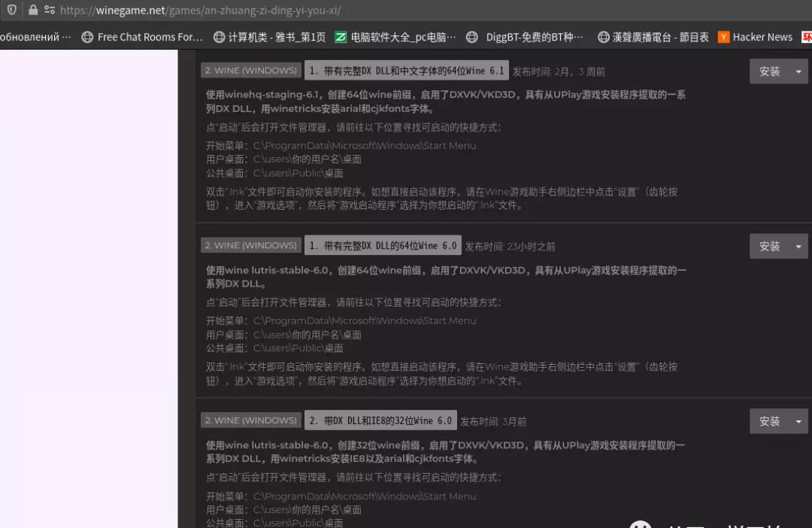Click 安装 for the 64位Wine 6.1 installer
The width and height of the screenshot is (812, 528).
(x=769, y=71)
